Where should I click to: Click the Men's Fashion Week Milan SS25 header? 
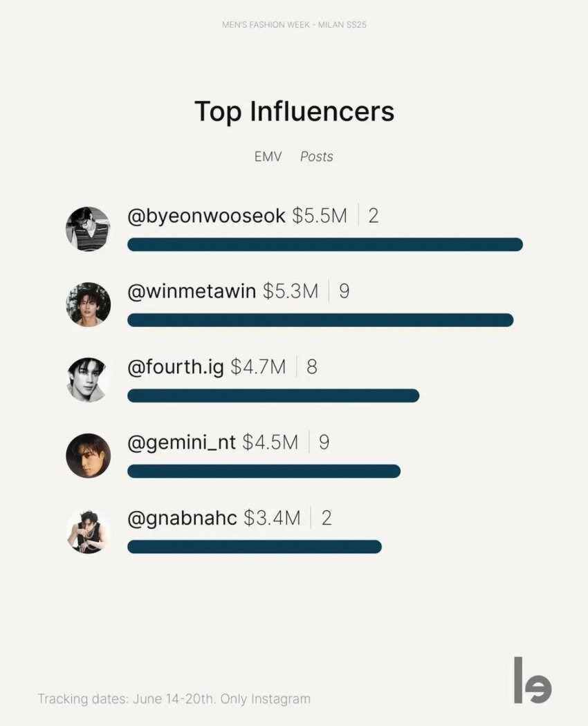[x=294, y=24]
